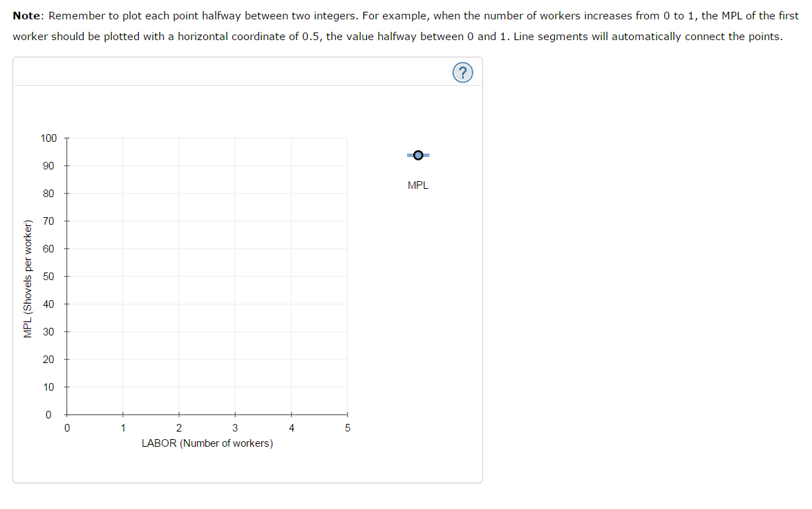812x509 pixels.
Task: Click the gridline intersection near labor 2
Action: click(179, 276)
